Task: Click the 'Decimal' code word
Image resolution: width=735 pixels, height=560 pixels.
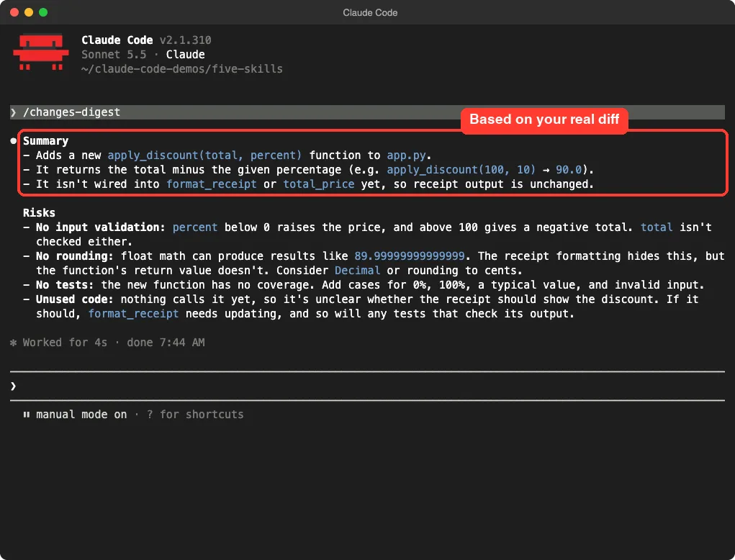Action: click(357, 271)
